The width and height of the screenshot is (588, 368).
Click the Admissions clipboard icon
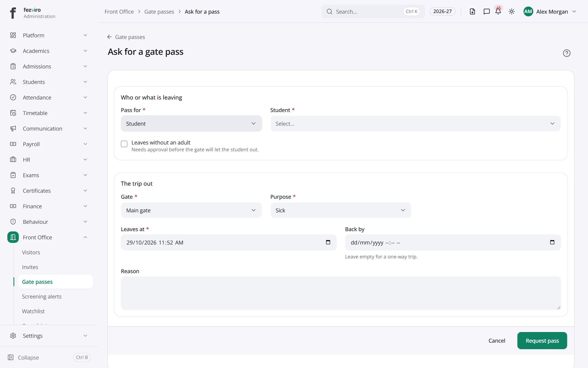(13, 66)
